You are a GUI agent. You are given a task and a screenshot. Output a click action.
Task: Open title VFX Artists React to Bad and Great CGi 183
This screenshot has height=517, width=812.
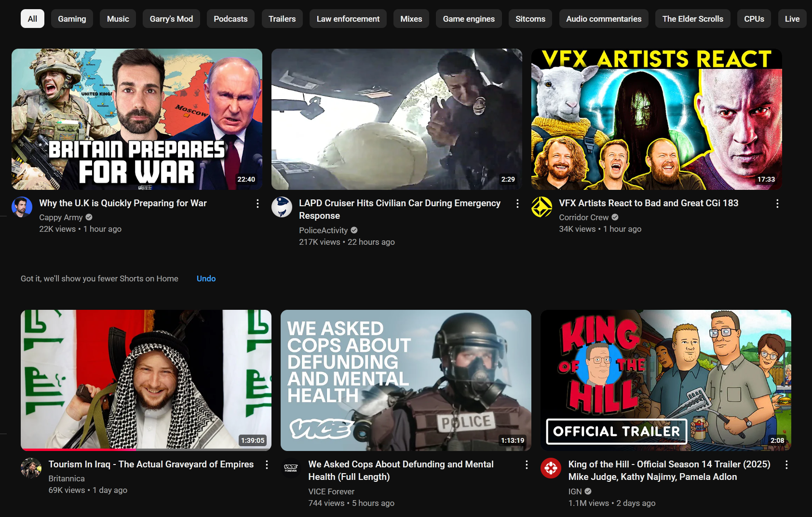[649, 203]
